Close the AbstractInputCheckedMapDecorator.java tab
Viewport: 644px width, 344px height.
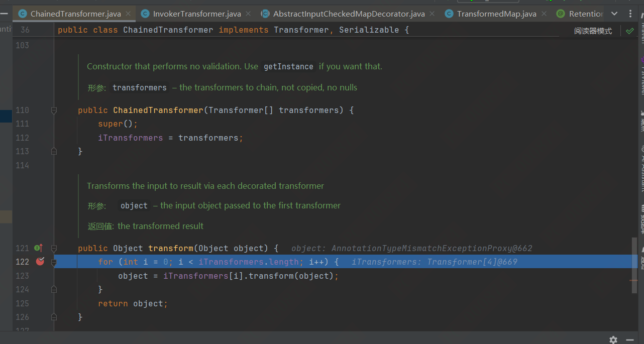433,14
